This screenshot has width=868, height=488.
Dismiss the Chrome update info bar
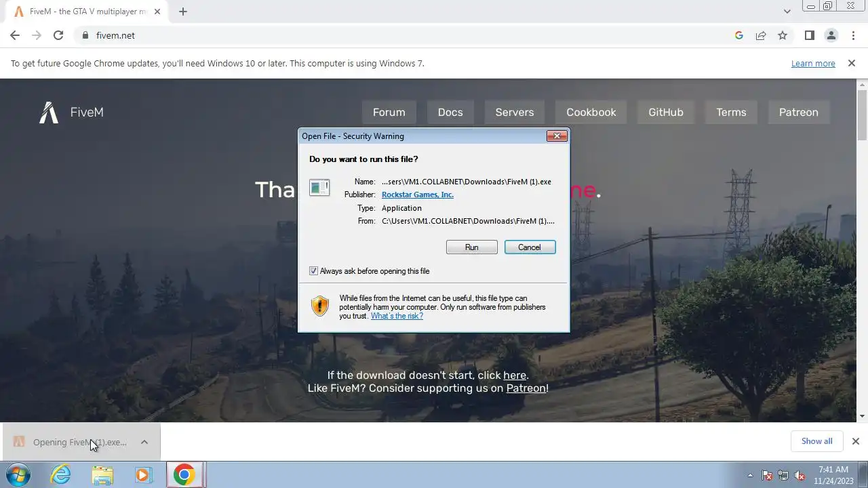852,63
